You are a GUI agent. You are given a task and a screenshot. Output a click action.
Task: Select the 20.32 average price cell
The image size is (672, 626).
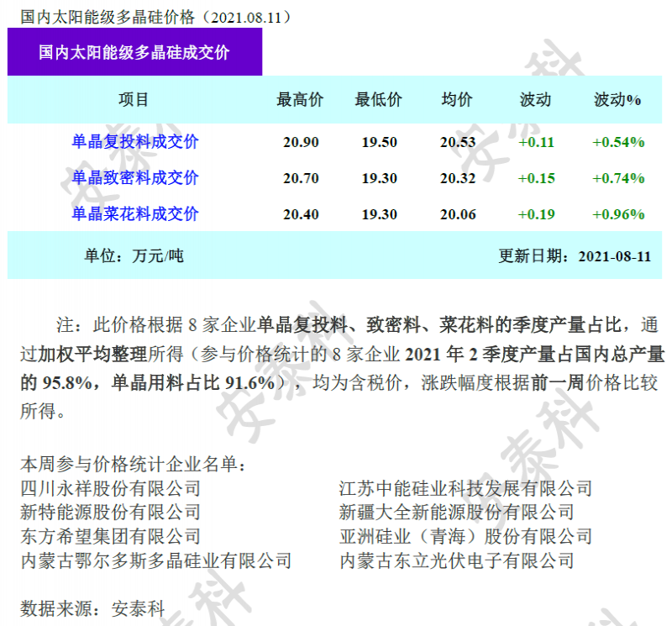[x=457, y=178]
